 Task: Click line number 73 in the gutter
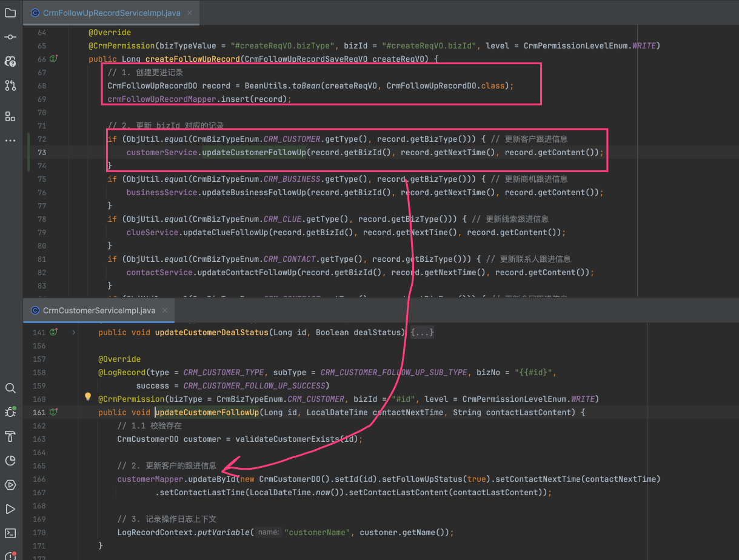pos(41,152)
